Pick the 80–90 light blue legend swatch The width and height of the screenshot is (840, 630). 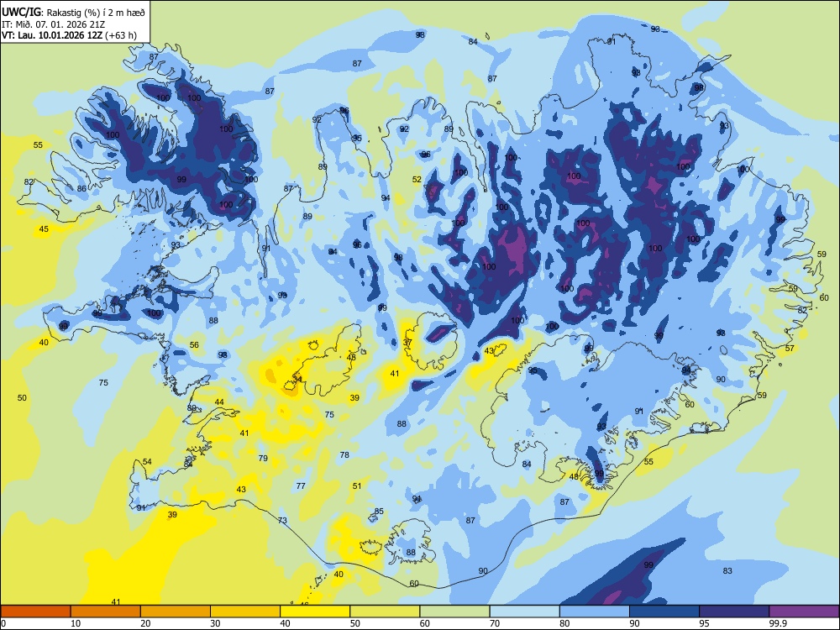[595, 612]
